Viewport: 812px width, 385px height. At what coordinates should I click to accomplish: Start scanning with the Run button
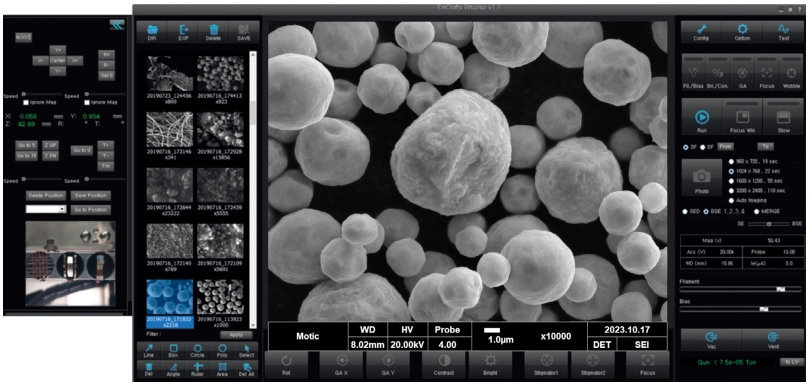point(702,119)
